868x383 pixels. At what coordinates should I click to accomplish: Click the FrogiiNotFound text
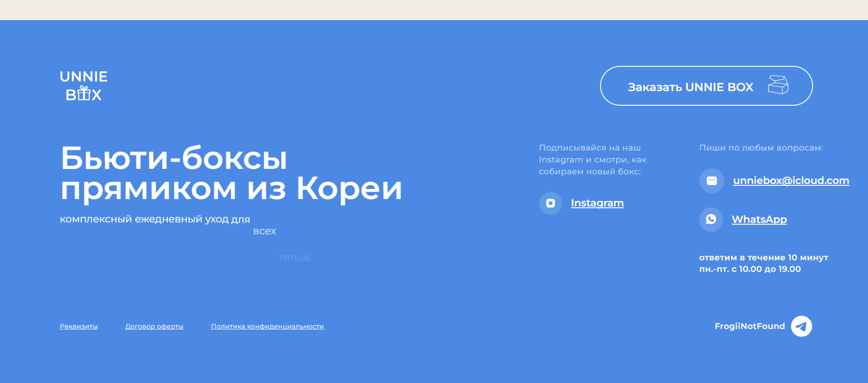(x=750, y=326)
